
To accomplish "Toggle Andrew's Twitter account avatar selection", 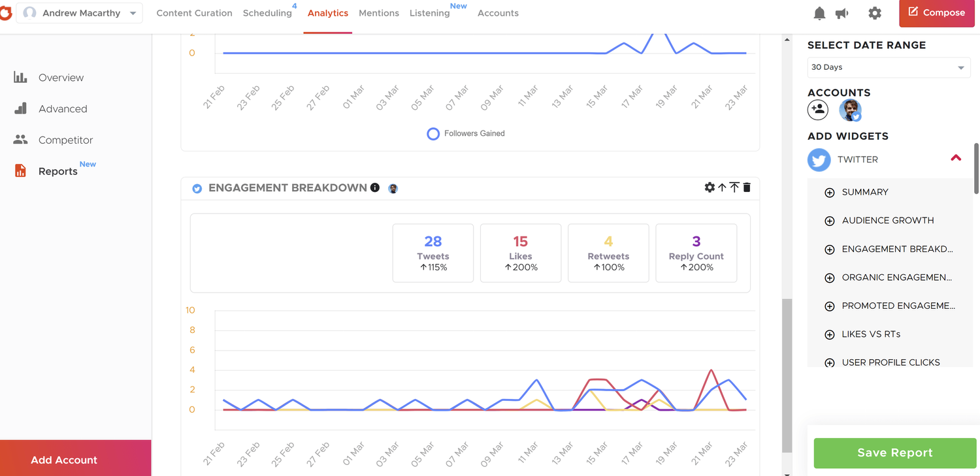I will [x=849, y=110].
